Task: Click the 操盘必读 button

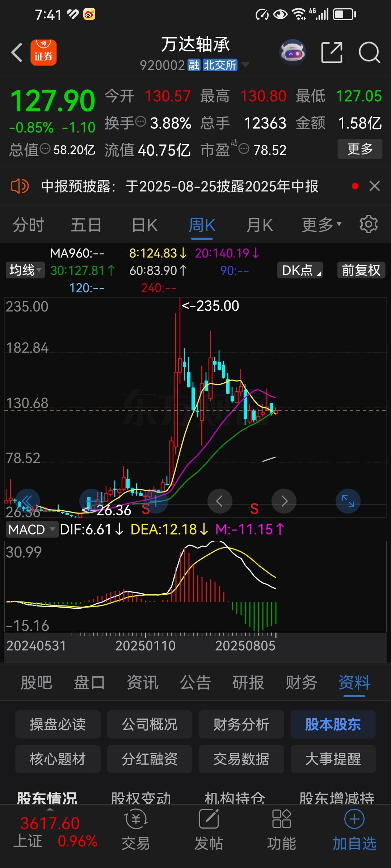Action: point(58,724)
